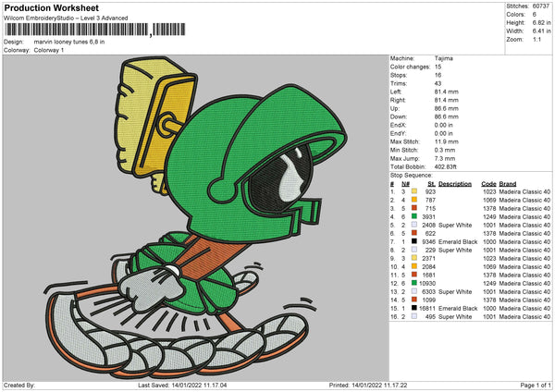Click the Marvin embroidery design preview
This screenshot has height=392, width=555.
[x=196, y=218]
